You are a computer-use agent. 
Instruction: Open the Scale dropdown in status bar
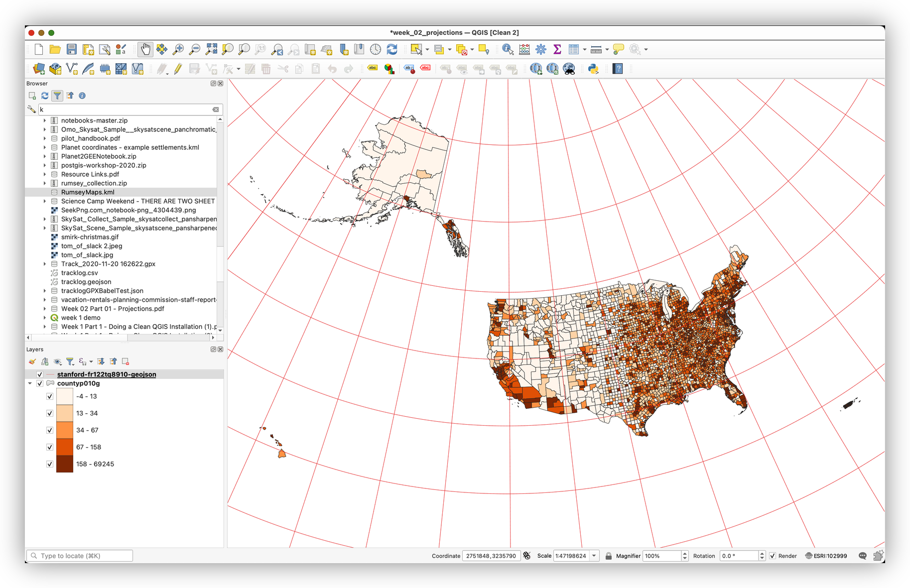[x=594, y=556]
